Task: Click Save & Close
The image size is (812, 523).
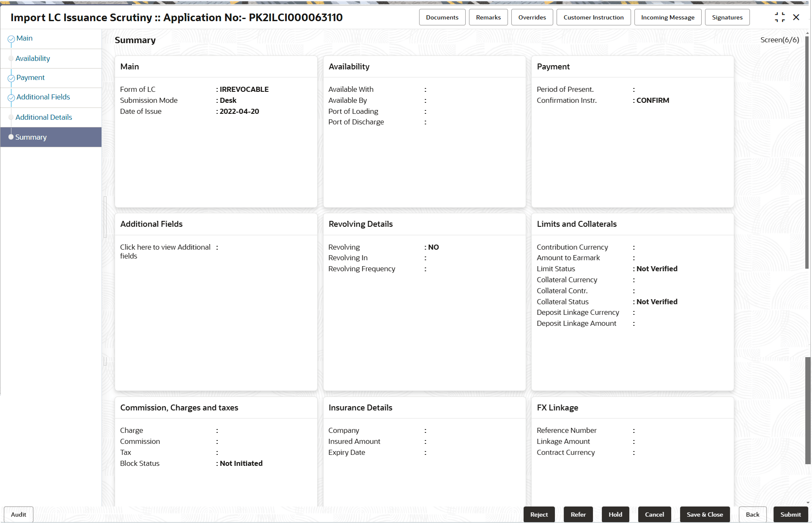Action: coord(705,515)
